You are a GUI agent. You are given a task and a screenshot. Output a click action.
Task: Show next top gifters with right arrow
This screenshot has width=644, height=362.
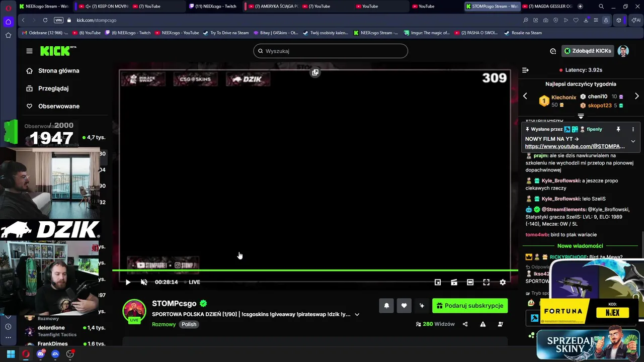636,96
